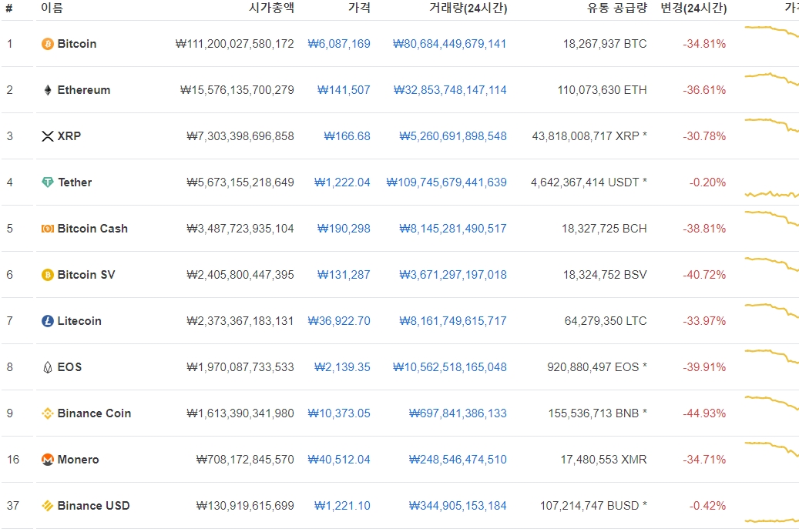The height and width of the screenshot is (532, 799).
Task: Click the green Tether logo icon
Action: (x=48, y=182)
